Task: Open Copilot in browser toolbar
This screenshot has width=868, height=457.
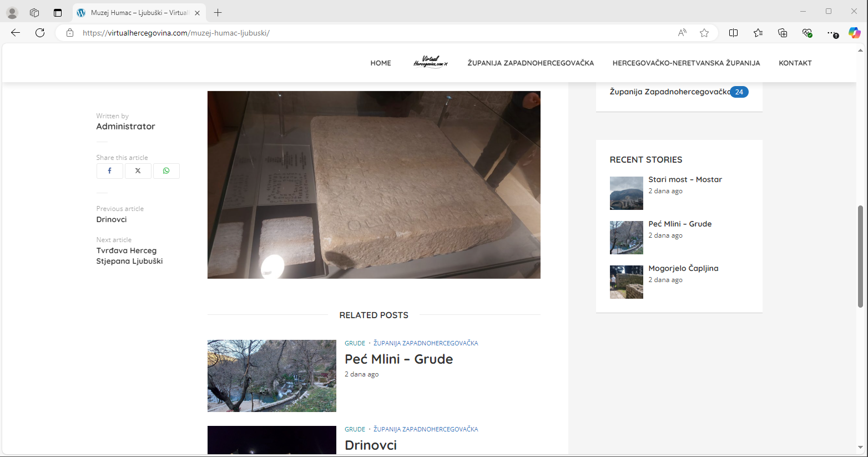Action: [x=854, y=33]
